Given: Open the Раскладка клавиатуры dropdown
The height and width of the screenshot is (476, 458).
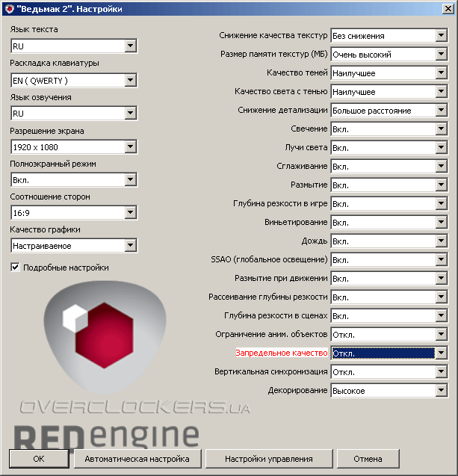Looking at the screenshot, I should pyautogui.click(x=74, y=80).
